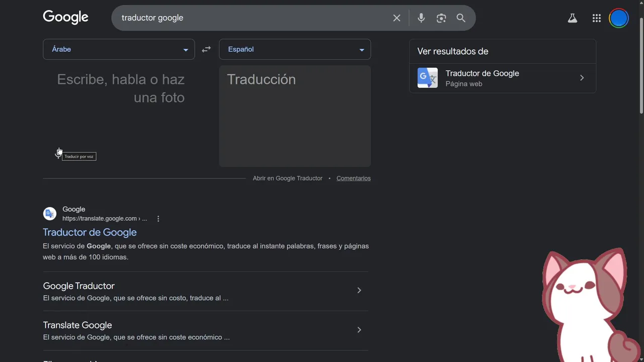644x362 pixels.
Task: Swap source and target languages
Action: tap(206, 49)
